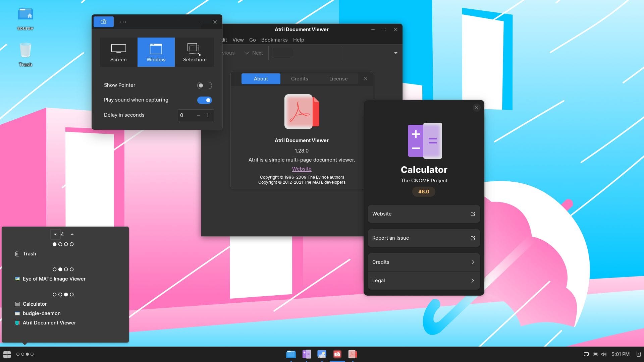Switch to Selection capture mode
This screenshot has height=362, width=644.
[x=194, y=52]
